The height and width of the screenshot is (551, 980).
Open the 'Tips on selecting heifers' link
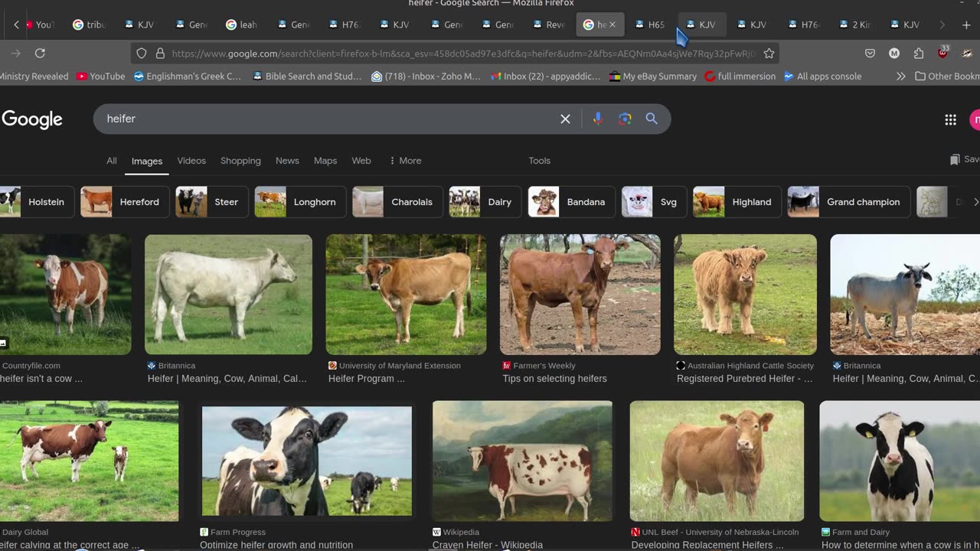(555, 379)
